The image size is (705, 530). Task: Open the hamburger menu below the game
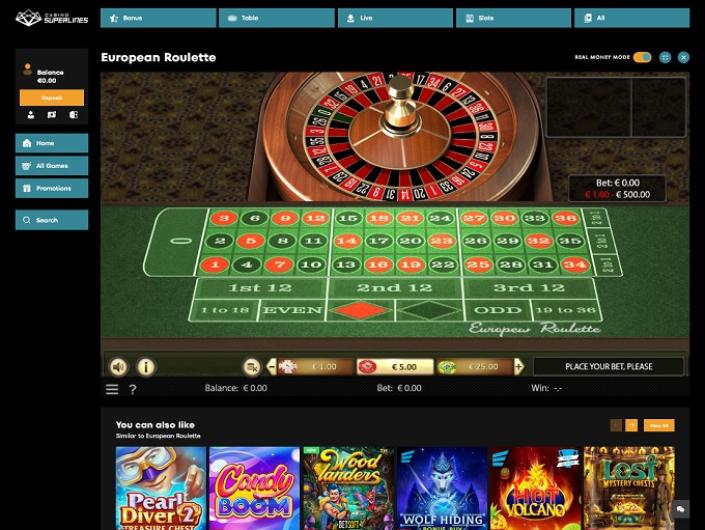(x=112, y=389)
